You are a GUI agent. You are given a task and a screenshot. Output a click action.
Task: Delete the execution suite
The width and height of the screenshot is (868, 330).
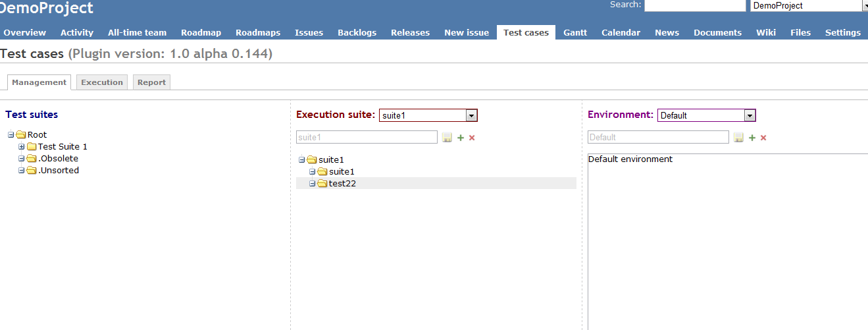[x=472, y=138]
